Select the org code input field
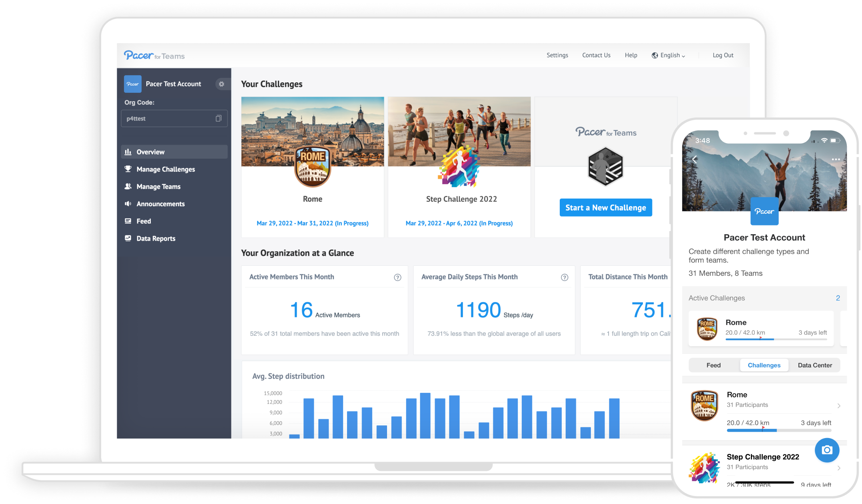Screen dimensions: 862x504 [x=168, y=118]
